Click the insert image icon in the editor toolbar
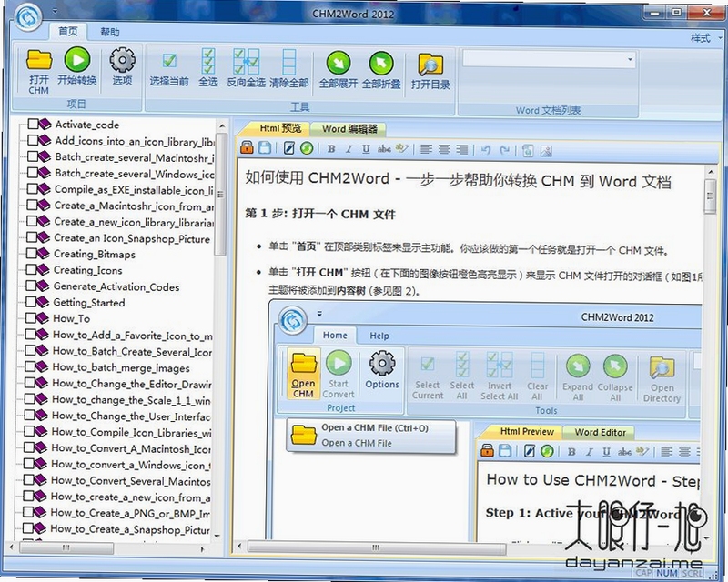This screenshot has height=582, width=728. [546, 151]
